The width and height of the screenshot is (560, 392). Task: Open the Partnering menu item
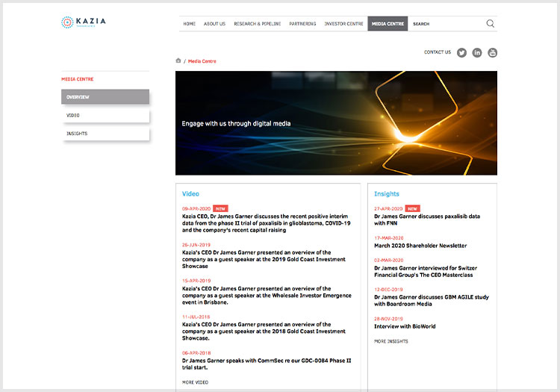click(302, 24)
